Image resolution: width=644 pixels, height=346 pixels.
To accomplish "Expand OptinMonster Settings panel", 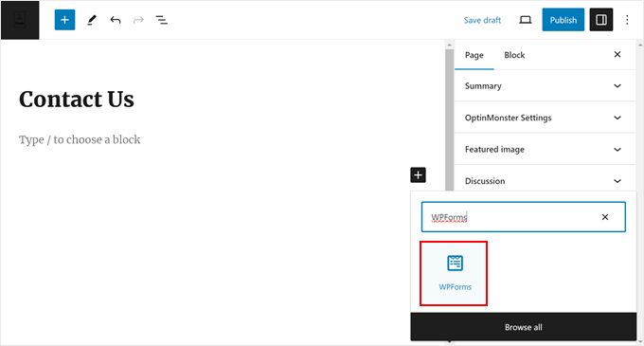I will 545,118.
